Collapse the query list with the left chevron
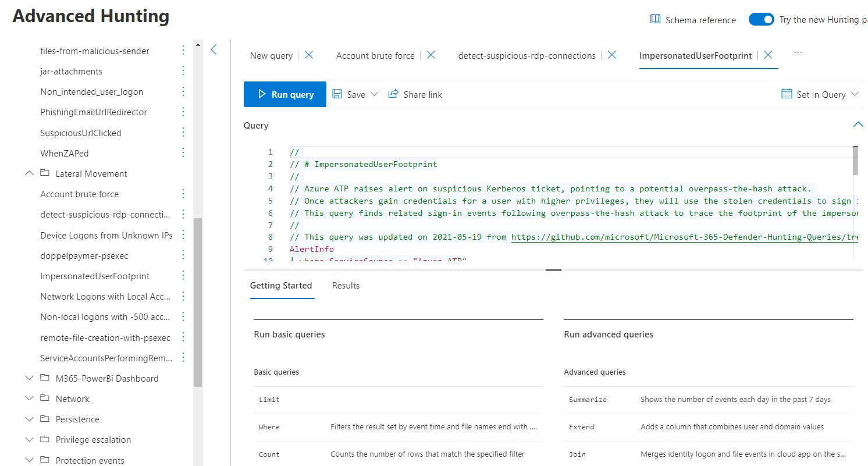The height and width of the screenshot is (466, 868). [214, 49]
